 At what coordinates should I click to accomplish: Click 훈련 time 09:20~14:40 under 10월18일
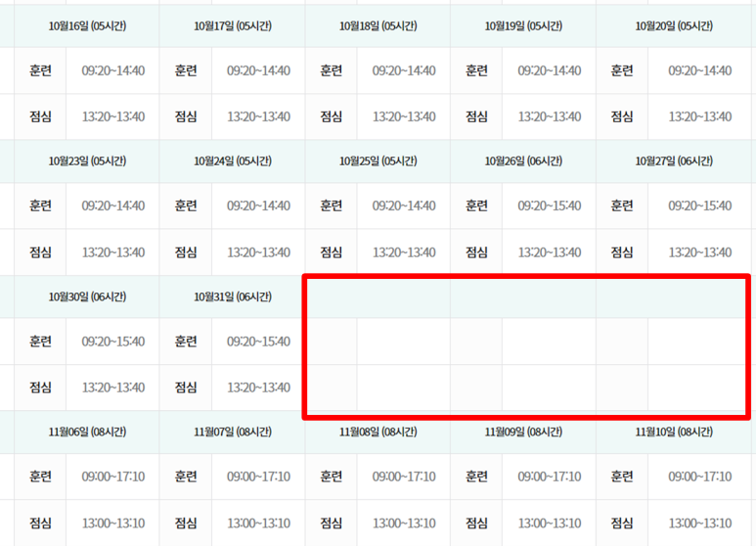click(x=404, y=70)
